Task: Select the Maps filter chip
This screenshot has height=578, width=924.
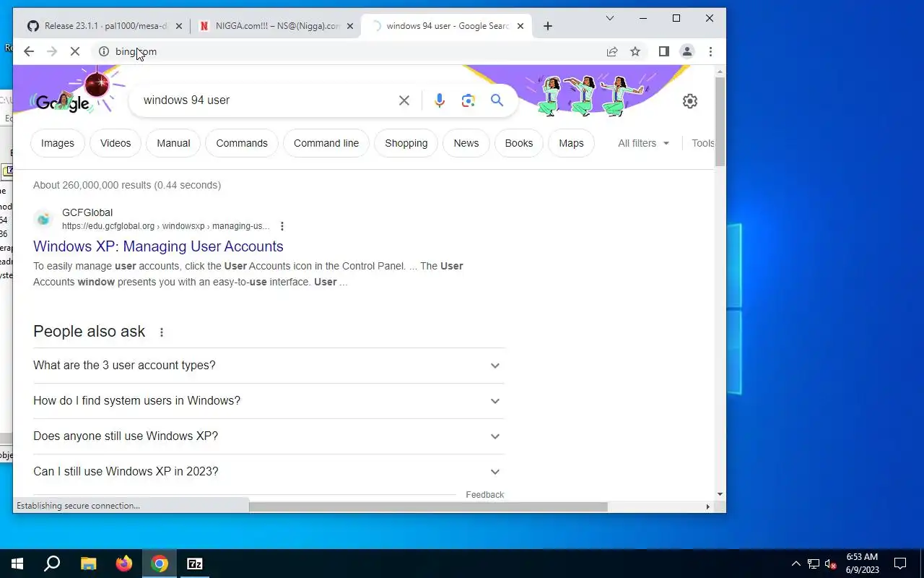Action: 571,143
